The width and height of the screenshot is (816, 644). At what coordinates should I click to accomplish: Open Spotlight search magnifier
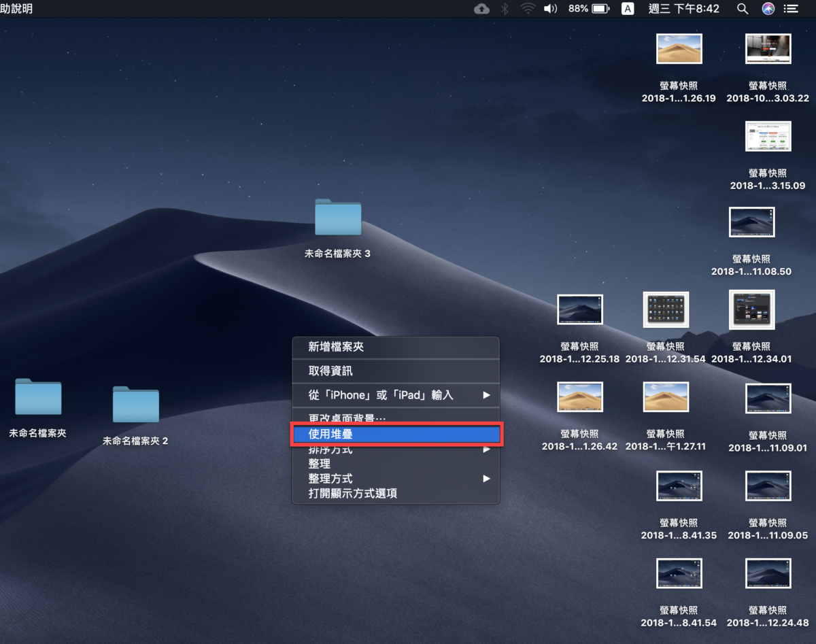[743, 9]
